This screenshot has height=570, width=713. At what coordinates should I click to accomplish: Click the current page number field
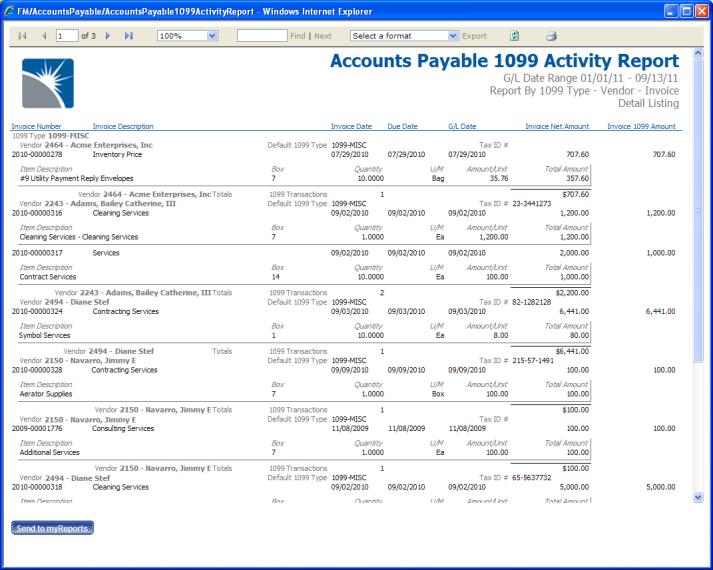66,35
